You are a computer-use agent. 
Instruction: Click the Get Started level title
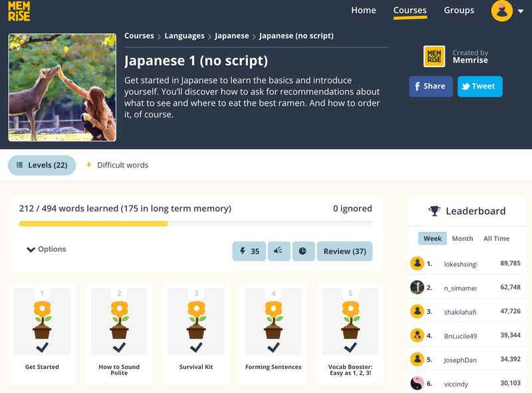coord(42,367)
